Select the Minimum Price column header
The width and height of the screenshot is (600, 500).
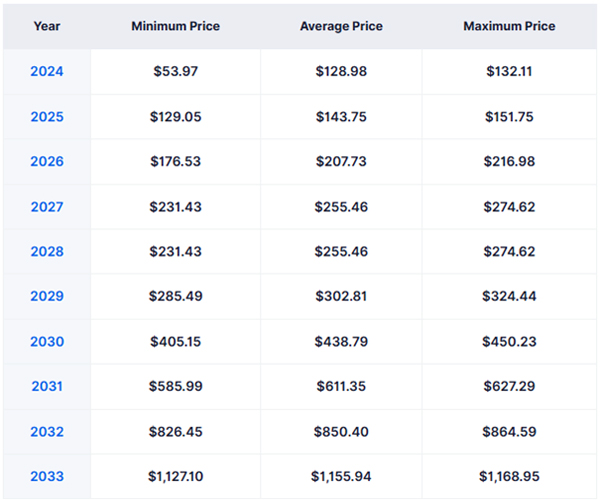coord(175,26)
